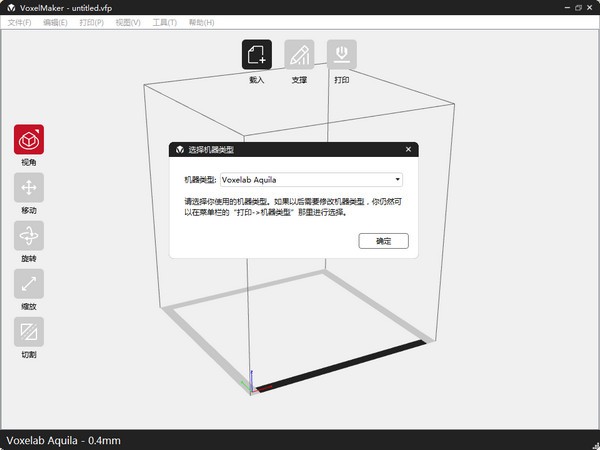Open the 机器类型 Voxelab Aquila dropdown
This screenshot has width=600, height=450.
point(311,180)
